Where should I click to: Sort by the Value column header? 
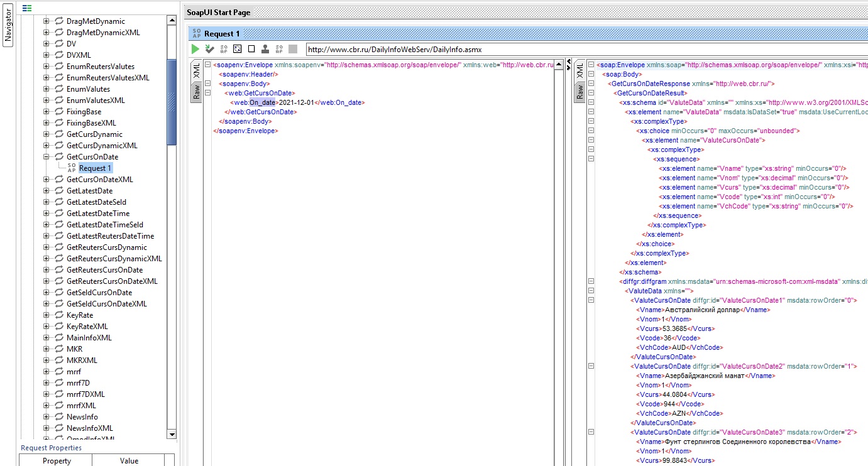pyautogui.click(x=129, y=460)
